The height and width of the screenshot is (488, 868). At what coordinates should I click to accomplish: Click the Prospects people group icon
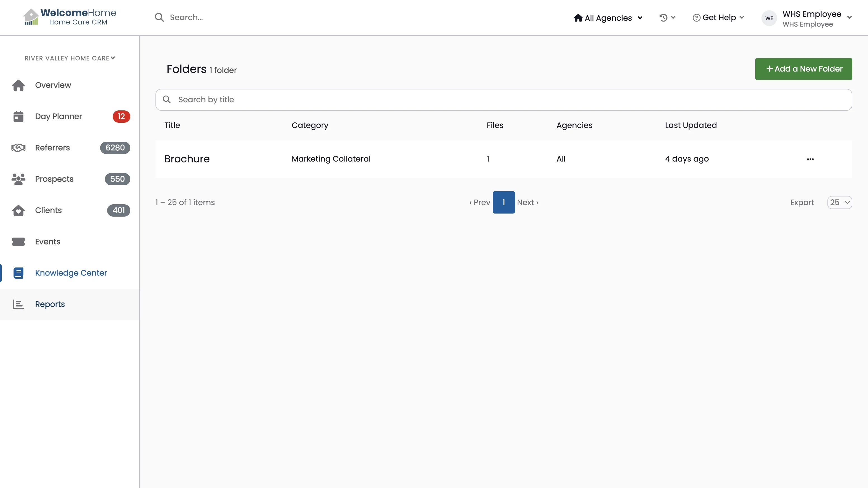pyautogui.click(x=18, y=179)
